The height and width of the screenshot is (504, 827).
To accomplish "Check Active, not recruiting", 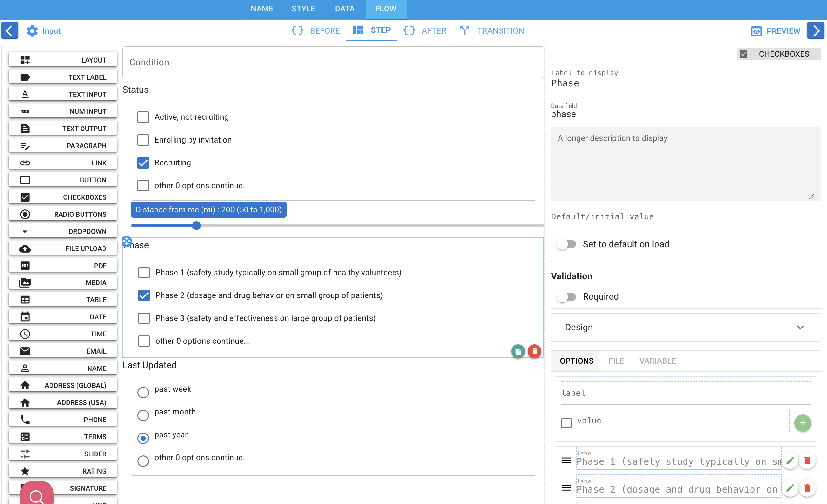I will click(x=143, y=117).
